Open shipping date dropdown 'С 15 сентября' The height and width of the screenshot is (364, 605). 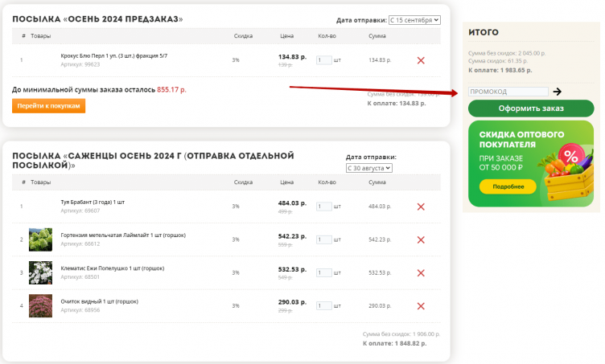(x=415, y=20)
